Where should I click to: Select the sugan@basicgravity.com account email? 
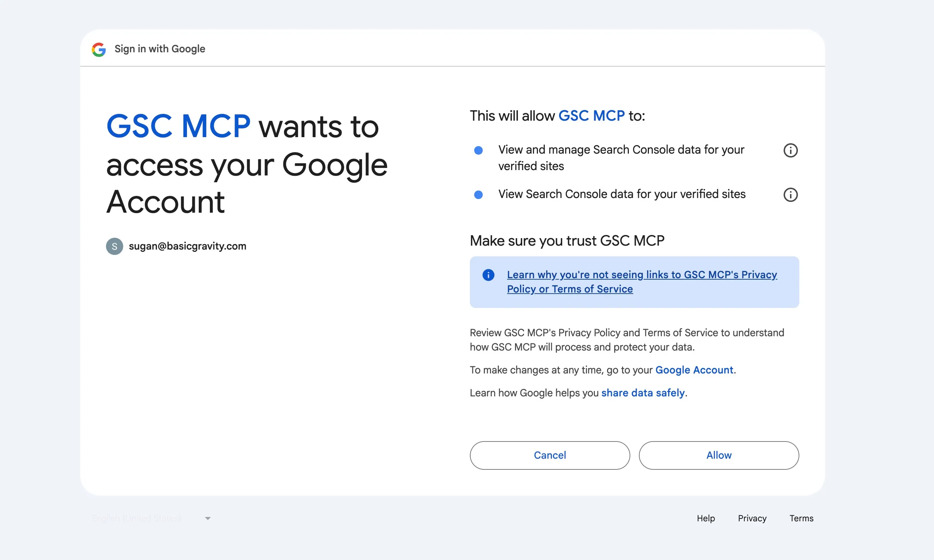point(187,246)
